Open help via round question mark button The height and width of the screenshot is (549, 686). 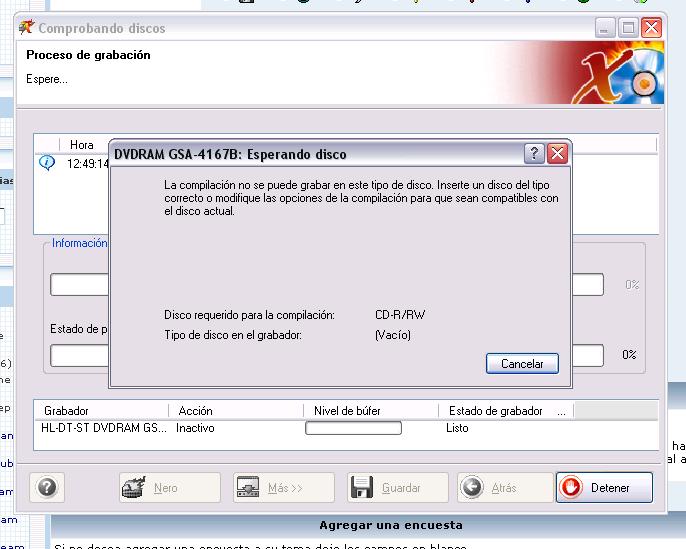[47, 487]
